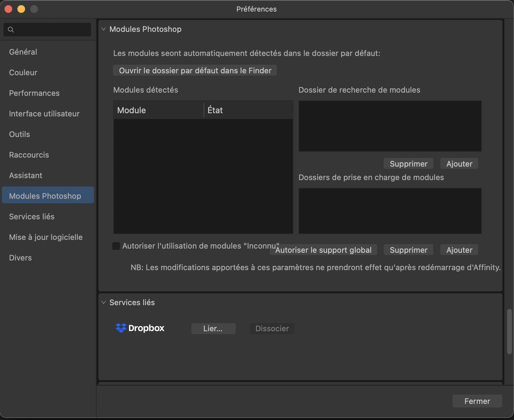Click the Module column header
Screen dimensions: 514x420
coord(158,110)
